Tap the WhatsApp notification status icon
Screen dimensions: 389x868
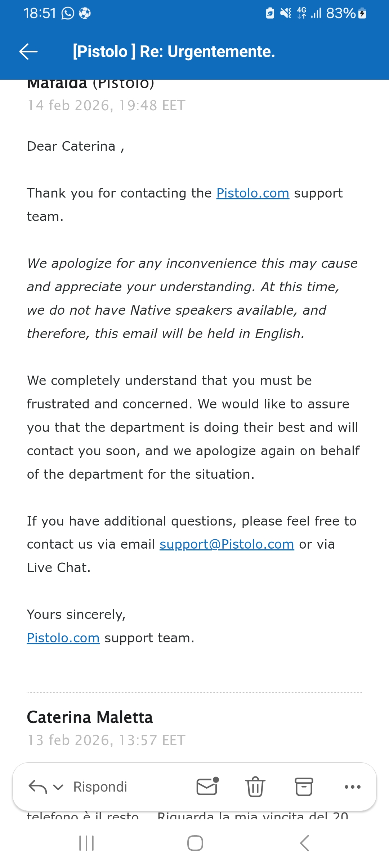(68, 13)
